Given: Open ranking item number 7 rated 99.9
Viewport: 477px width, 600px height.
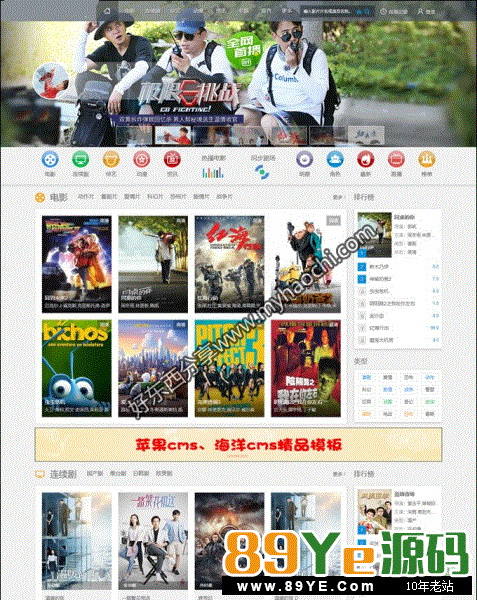Looking at the screenshot, I should click(398, 328).
